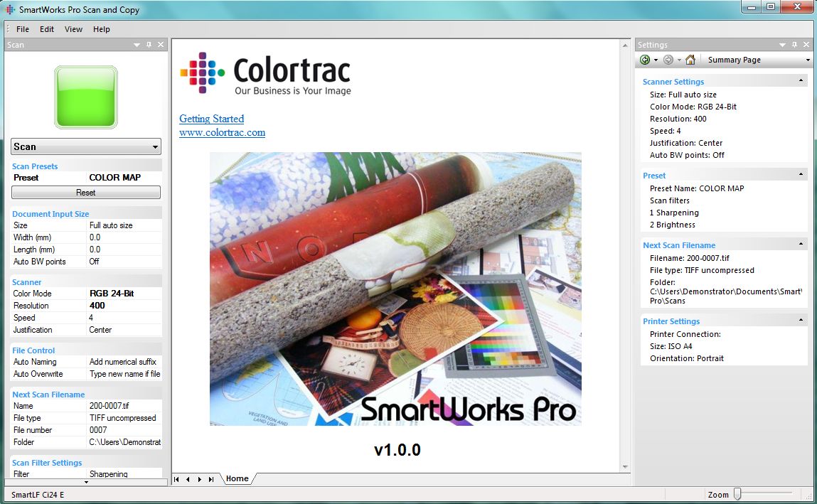
Task: Click the Back navigation arrow in Settings
Action: (x=644, y=60)
